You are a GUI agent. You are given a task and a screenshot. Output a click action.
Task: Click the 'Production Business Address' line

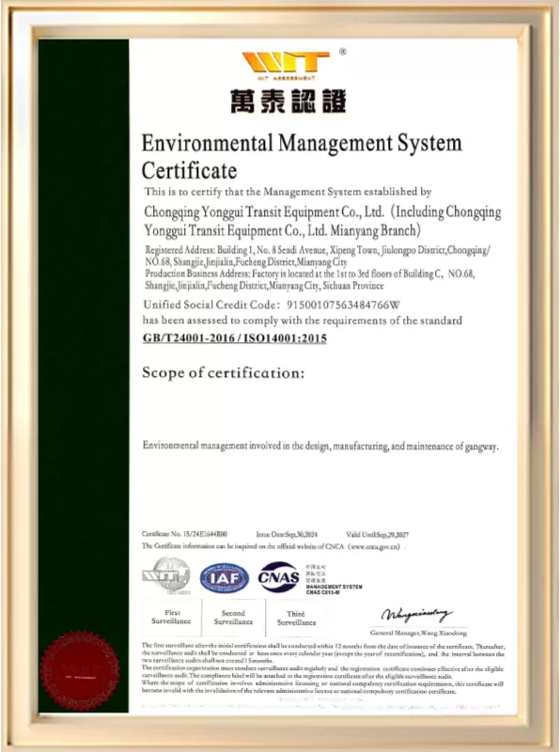click(310, 274)
